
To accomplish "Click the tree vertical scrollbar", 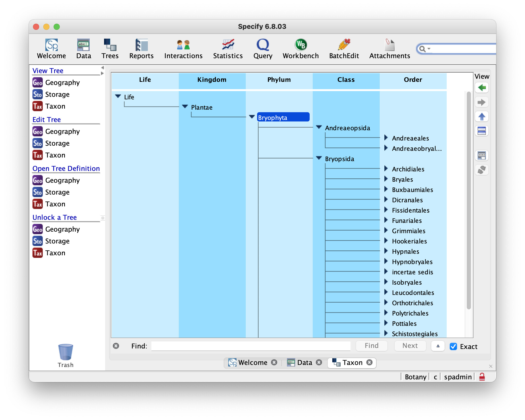I will pyautogui.click(x=469, y=201).
